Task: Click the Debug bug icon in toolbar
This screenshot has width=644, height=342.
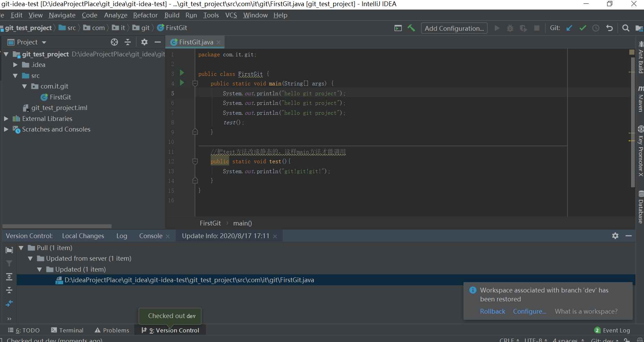Action: tap(510, 28)
